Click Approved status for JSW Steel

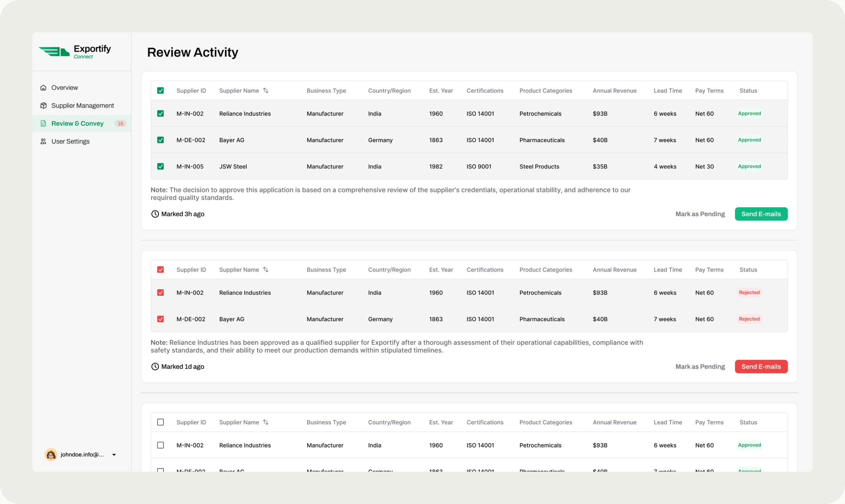(x=749, y=166)
